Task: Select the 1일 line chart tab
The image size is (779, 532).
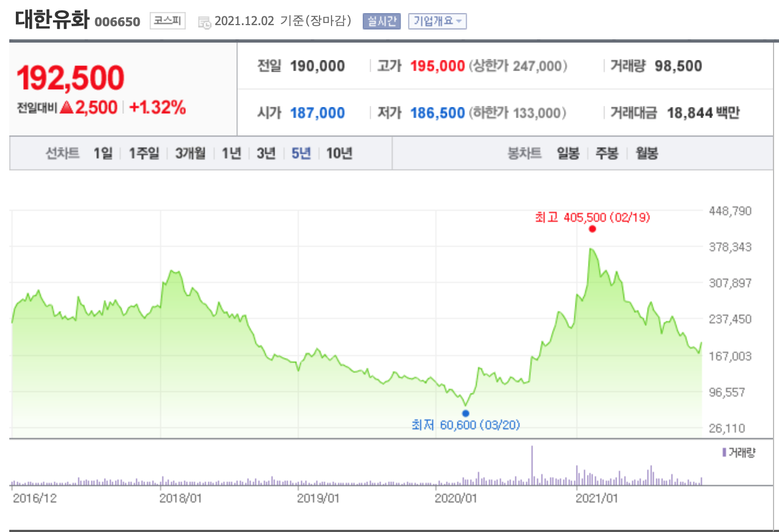Action: (103, 153)
